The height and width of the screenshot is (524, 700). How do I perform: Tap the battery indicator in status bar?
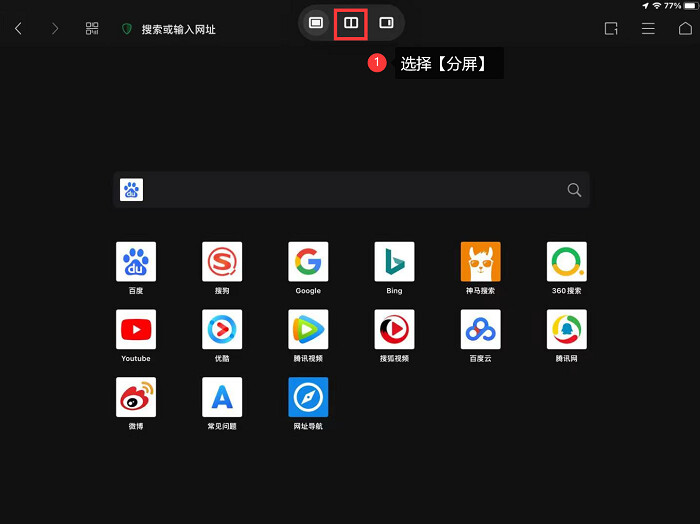[691, 5]
